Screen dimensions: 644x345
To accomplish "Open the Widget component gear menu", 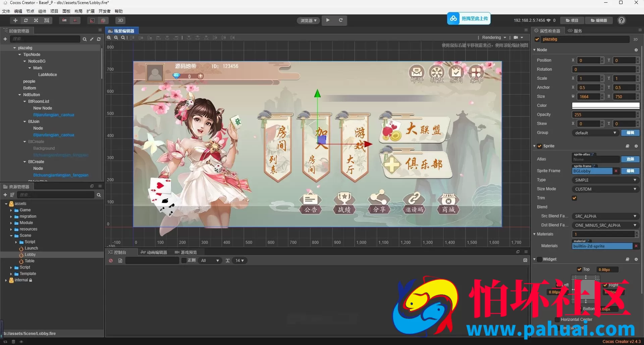I will (x=636, y=259).
